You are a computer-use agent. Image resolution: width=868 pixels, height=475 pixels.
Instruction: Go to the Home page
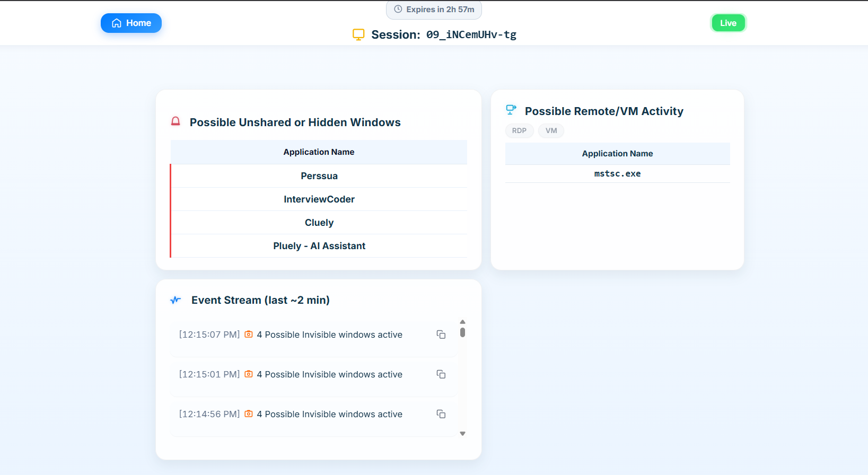131,23
